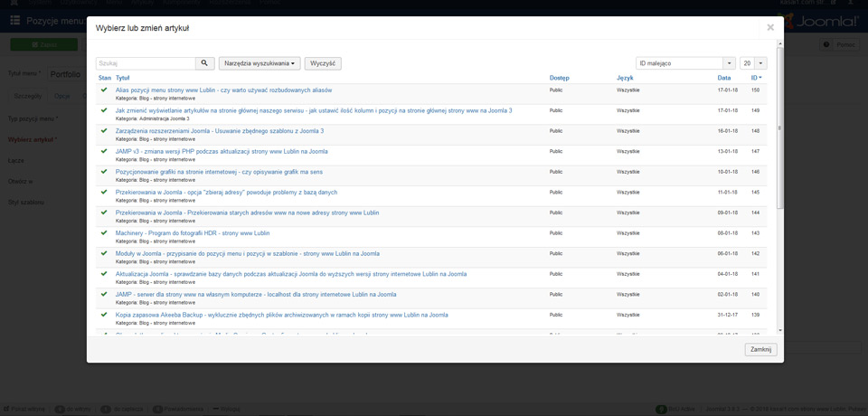The height and width of the screenshot is (416, 868).
Task: Sort the list by Stan column
Action: (x=105, y=78)
